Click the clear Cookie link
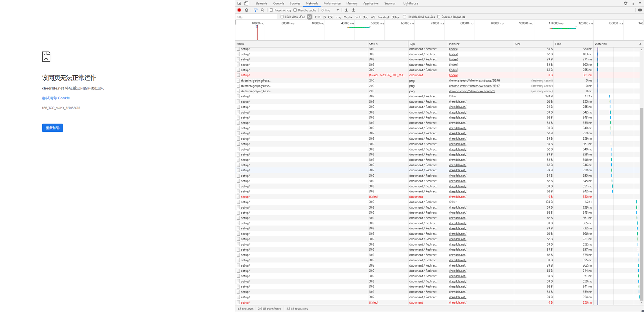Viewport: 644px width, 312px height. click(56, 98)
